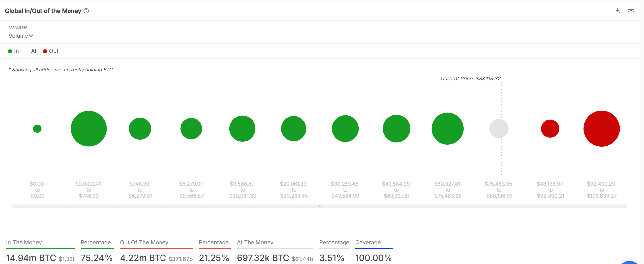Viewport: 644px width, 264px height.
Task: Click the $75,483.35 to $88,136.91 axis label
Action: click(499, 190)
